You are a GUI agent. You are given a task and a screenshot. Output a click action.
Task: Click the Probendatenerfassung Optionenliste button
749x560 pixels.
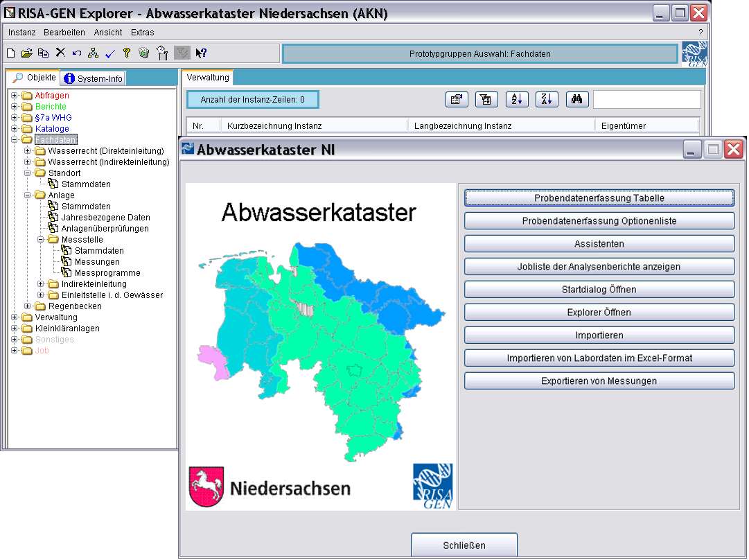pyautogui.click(x=599, y=221)
